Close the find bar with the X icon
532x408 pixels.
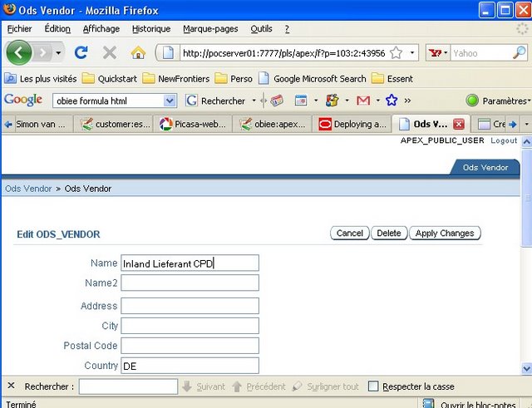(x=10, y=386)
